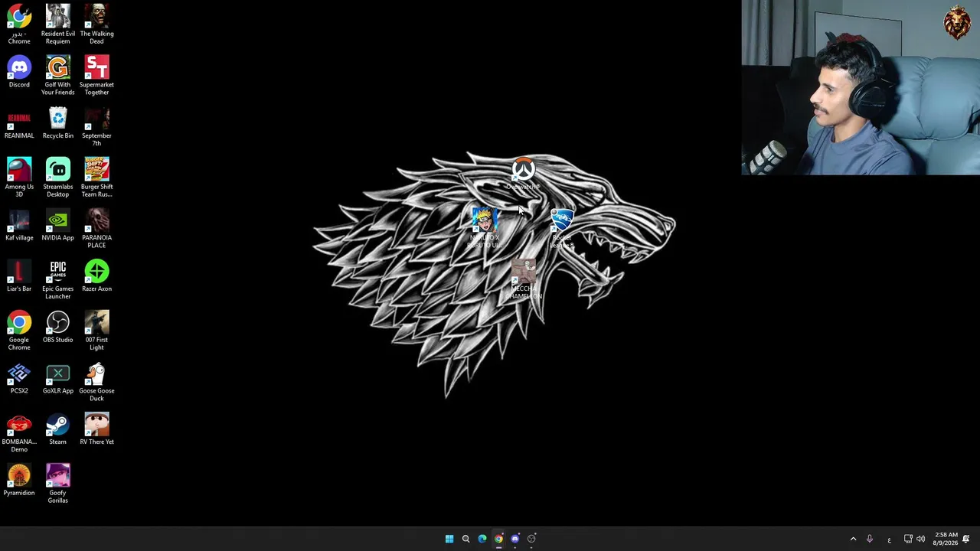Viewport: 980px width, 551px height.
Task: Click the webcam overlay video feed
Action: coord(861,87)
